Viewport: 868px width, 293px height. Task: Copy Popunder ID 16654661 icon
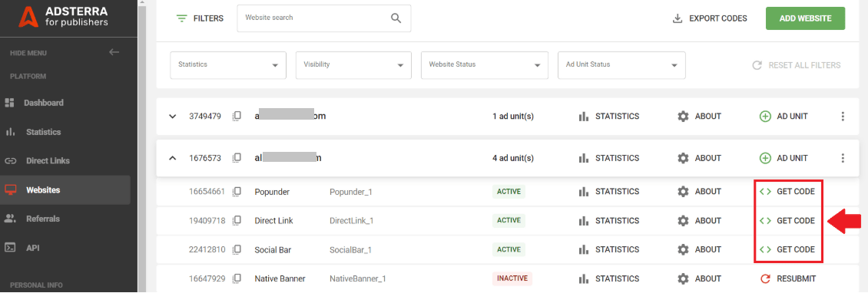[237, 192]
